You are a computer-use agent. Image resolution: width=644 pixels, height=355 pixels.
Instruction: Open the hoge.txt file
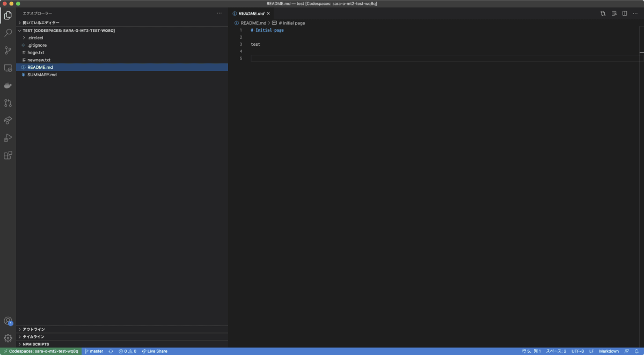122,53
